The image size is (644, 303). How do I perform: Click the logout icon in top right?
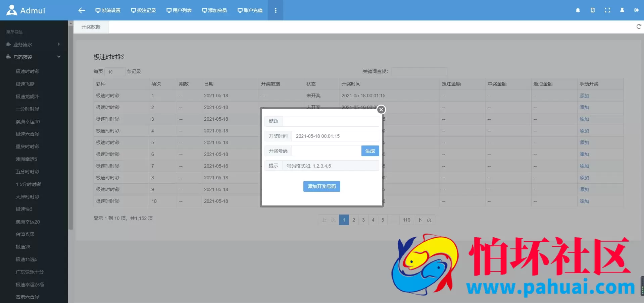636,10
